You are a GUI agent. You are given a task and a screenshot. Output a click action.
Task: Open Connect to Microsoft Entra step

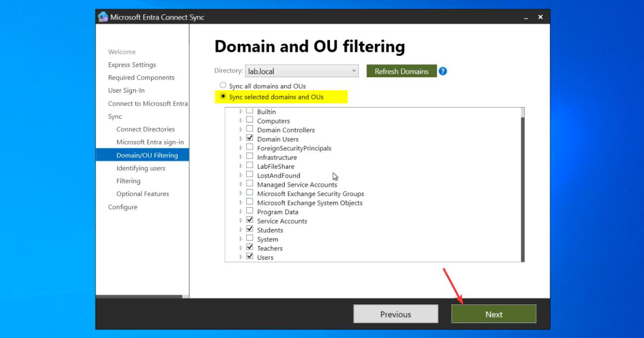point(148,104)
